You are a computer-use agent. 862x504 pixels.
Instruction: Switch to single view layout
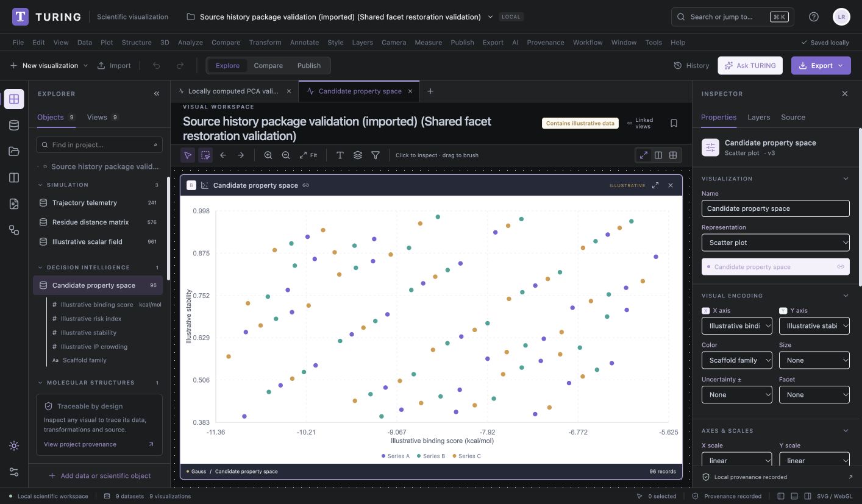pos(644,155)
